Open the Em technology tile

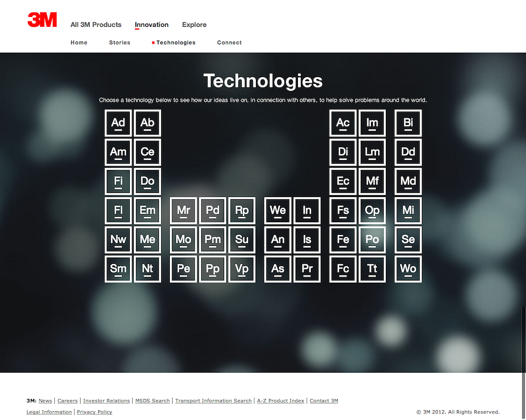pyautogui.click(x=147, y=210)
